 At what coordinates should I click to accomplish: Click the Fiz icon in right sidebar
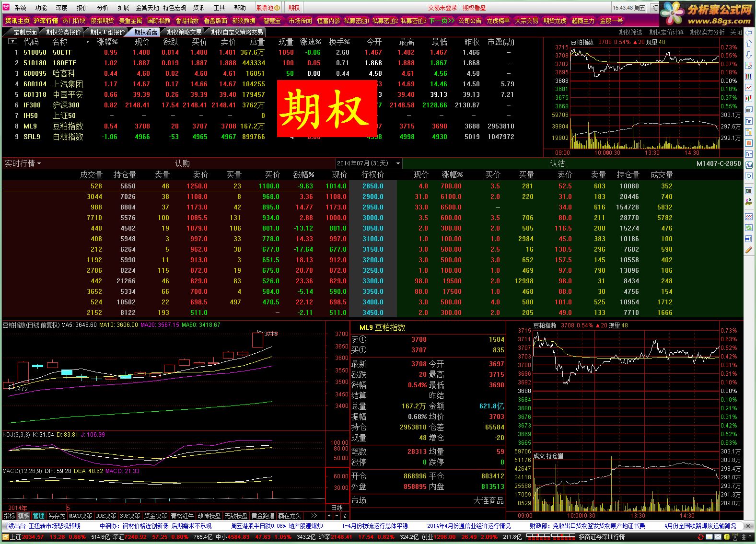749,154
